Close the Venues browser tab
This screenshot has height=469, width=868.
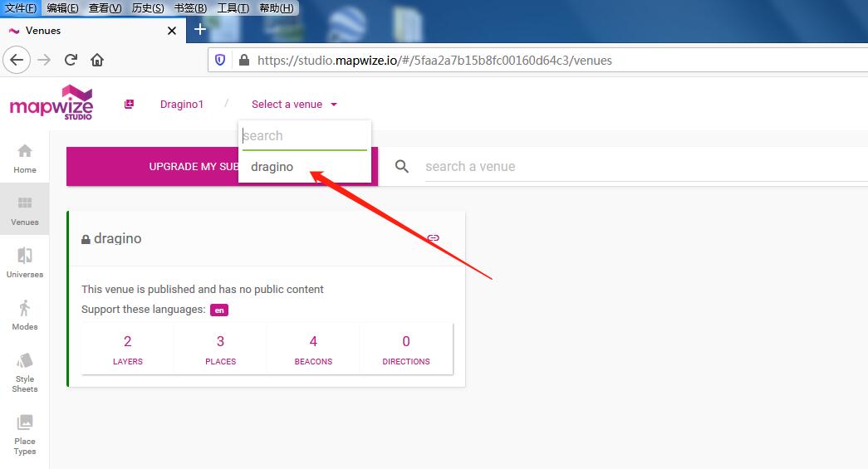click(172, 31)
